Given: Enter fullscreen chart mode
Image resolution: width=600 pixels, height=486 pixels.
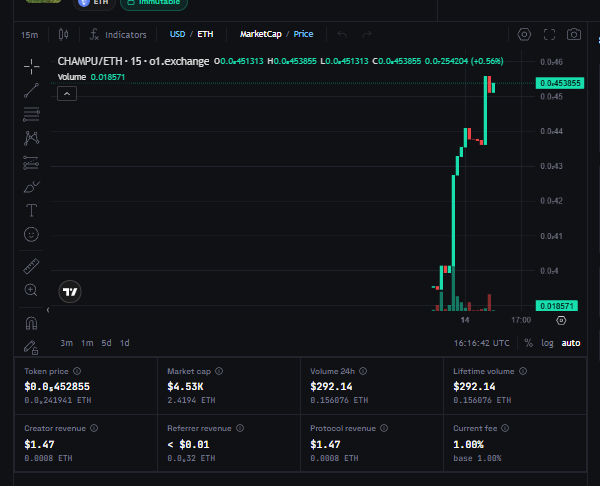Looking at the screenshot, I should pos(549,34).
